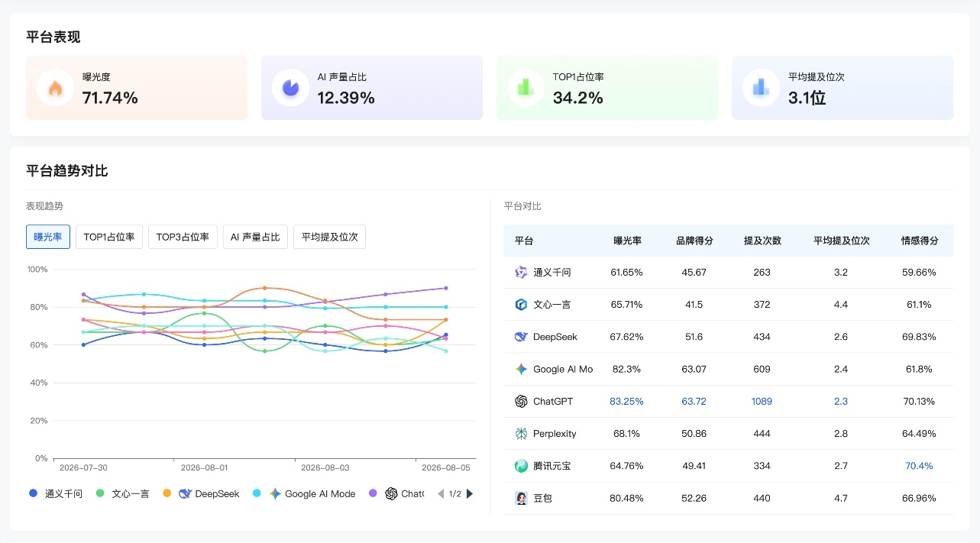Click the 2026-08-03 date label on chart axis
This screenshot has height=543, width=980.
click(325, 467)
